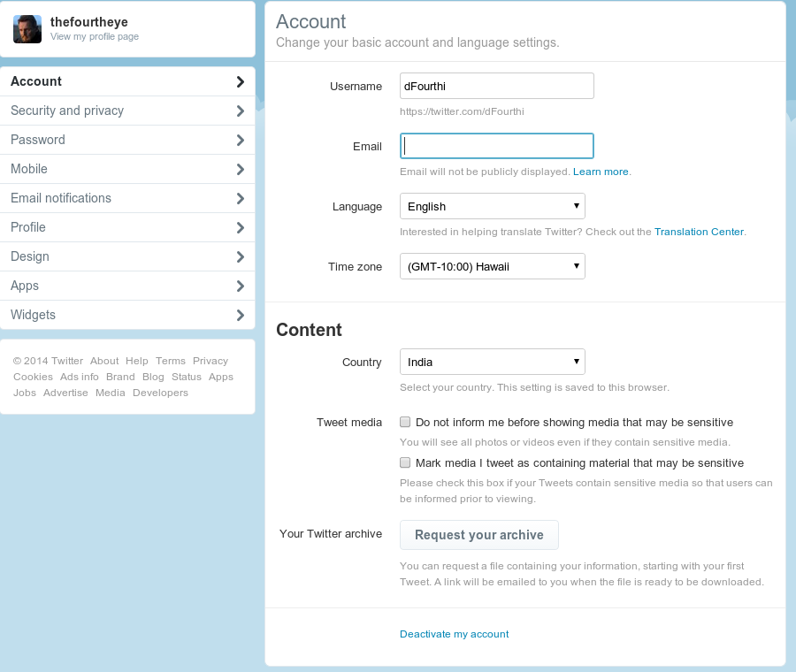Image resolution: width=796 pixels, height=672 pixels.
Task: Open Email notifications settings
Action: click(127, 198)
